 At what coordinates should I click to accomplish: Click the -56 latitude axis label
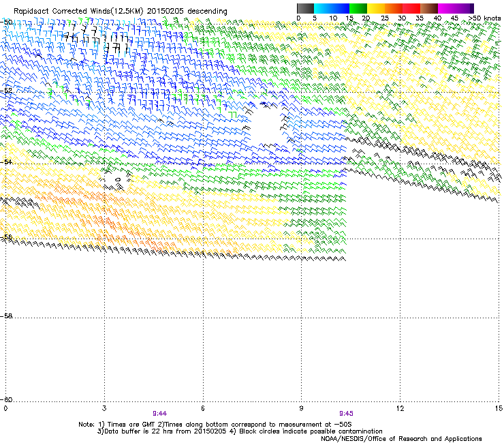coord(6,236)
